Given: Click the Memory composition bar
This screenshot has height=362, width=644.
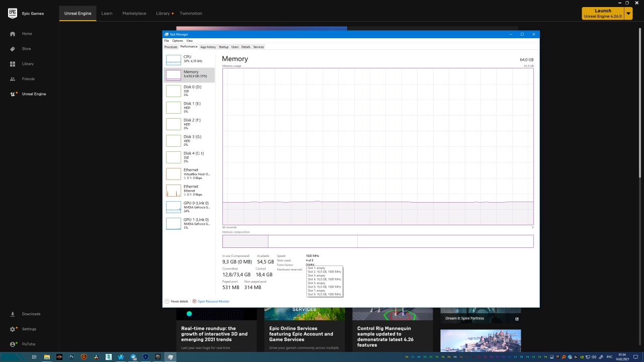Looking at the screenshot, I should tap(378, 241).
